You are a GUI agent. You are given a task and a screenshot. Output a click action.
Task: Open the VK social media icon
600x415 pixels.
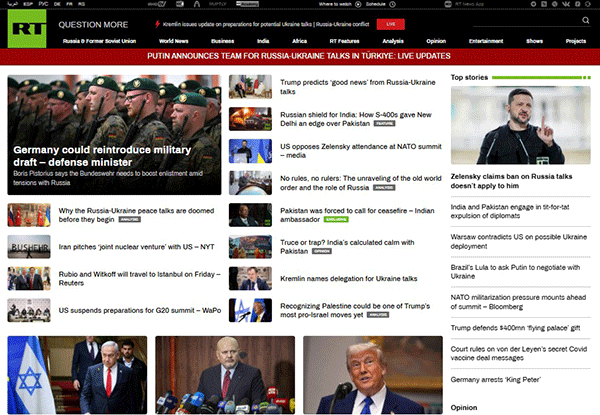tap(566, 4)
